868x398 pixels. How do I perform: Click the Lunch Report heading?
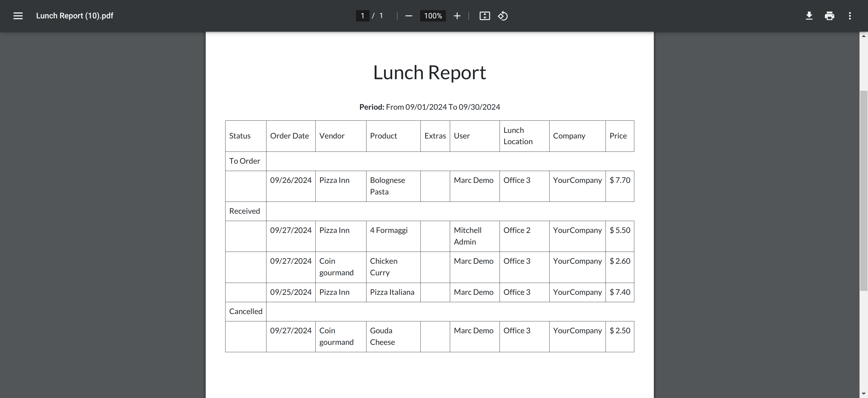pos(429,72)
